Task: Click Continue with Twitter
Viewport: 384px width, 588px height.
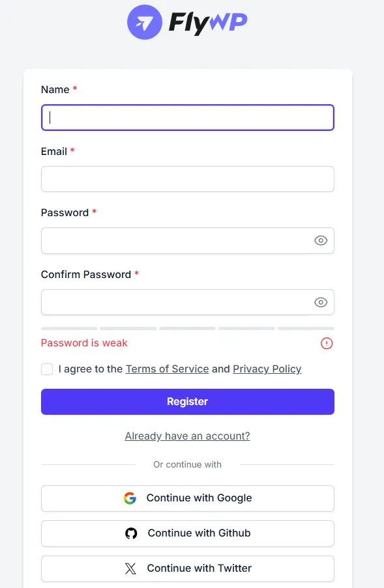Action: click(187, 568)
